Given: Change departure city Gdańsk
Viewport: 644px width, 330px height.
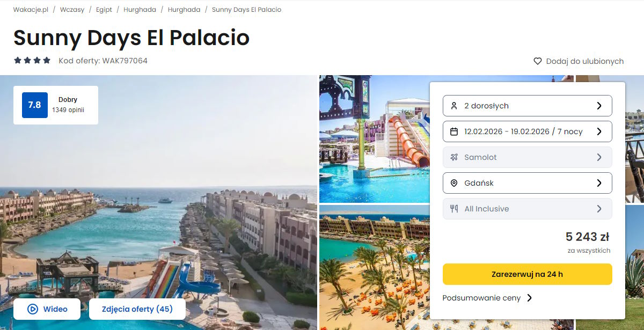Looking at the screenshot, I should coord(527,183).
